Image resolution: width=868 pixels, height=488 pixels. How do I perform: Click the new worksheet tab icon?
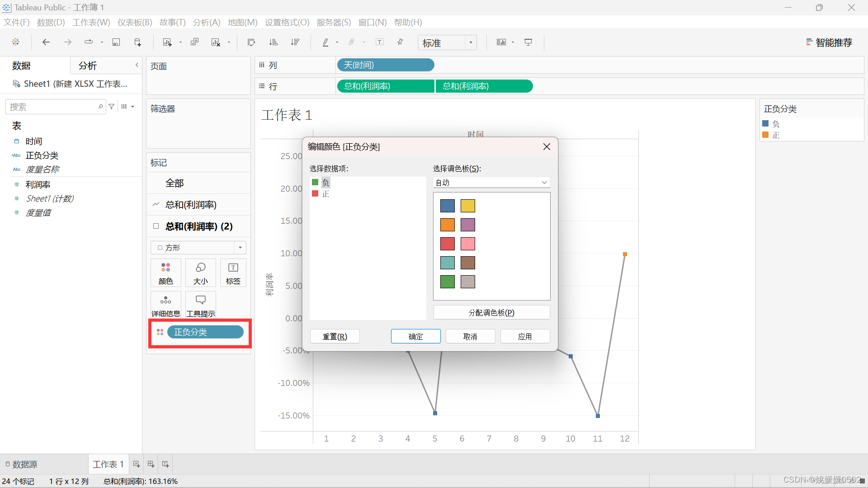tap(136, 464)
